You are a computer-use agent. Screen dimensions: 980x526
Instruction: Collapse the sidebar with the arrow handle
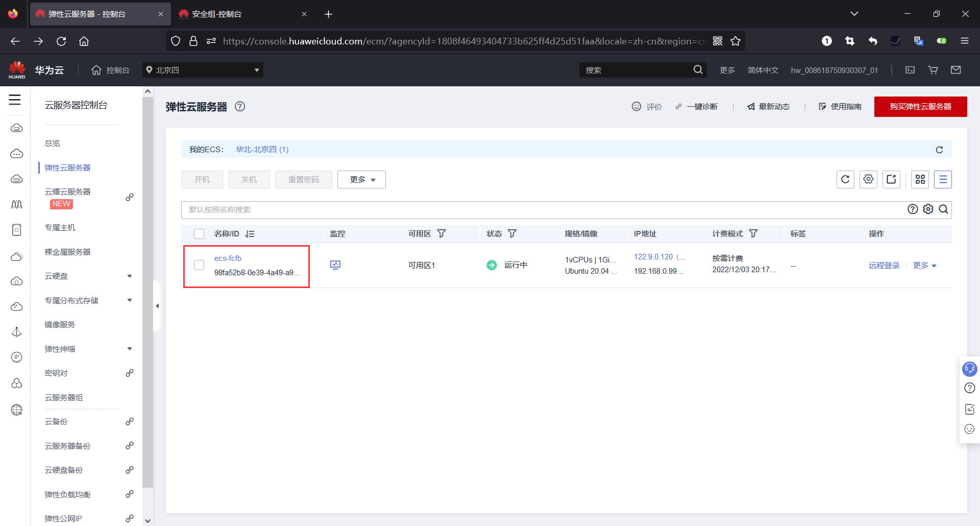point(157,306)
